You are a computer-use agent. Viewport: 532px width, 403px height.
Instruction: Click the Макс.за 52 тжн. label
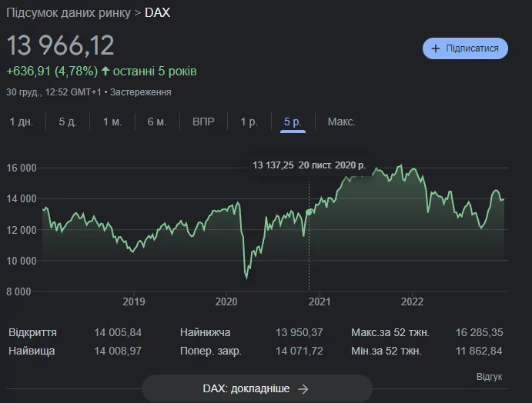[x=390, y=332]
